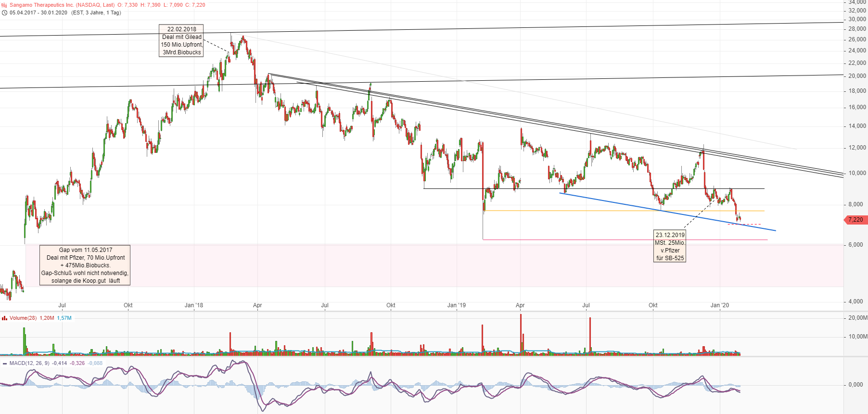The height and width of the screenshot is (414, 868).
Task: Click the clock icon next to date range
Action: tap(4, 13)
